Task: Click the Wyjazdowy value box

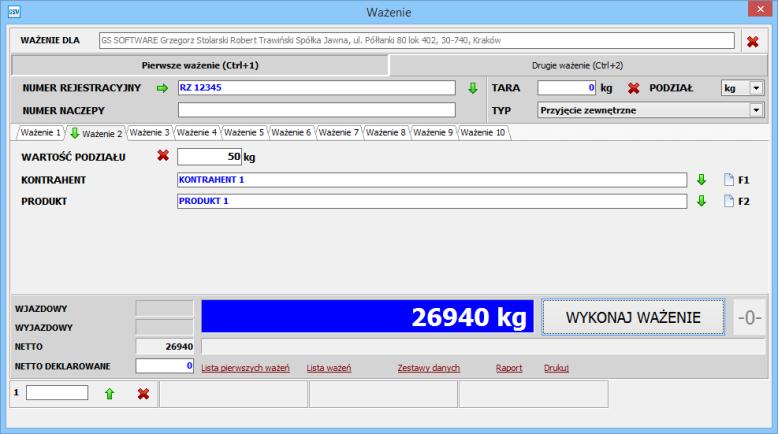Action: point(164,327)
